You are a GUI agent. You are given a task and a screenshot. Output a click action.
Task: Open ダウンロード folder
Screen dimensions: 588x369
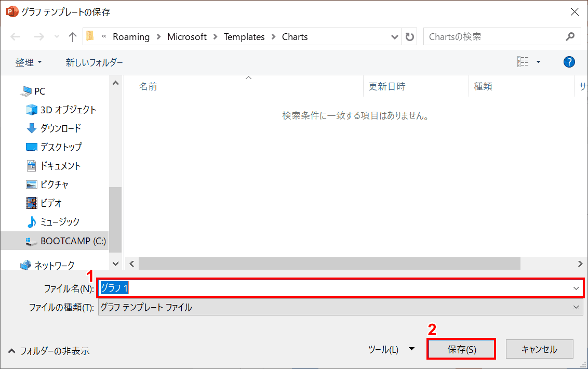coord(54,128)
